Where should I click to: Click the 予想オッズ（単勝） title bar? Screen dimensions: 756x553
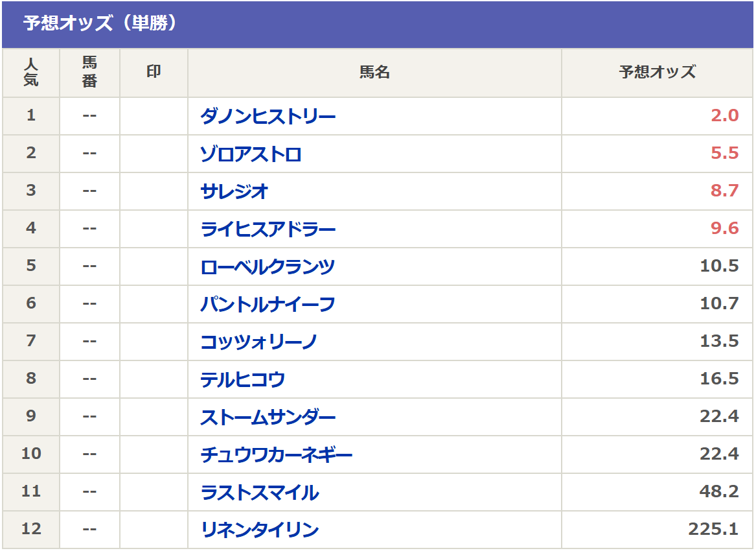(x=100, y=24)
